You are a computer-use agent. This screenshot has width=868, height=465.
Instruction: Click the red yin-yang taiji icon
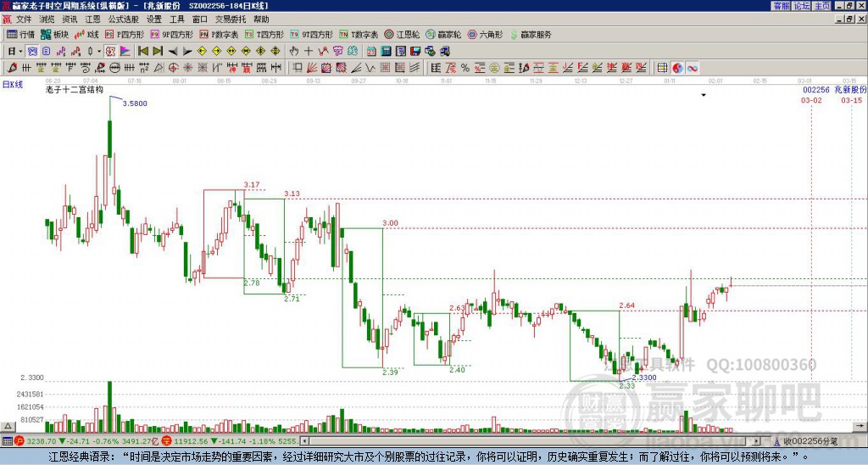pos(677,68)
